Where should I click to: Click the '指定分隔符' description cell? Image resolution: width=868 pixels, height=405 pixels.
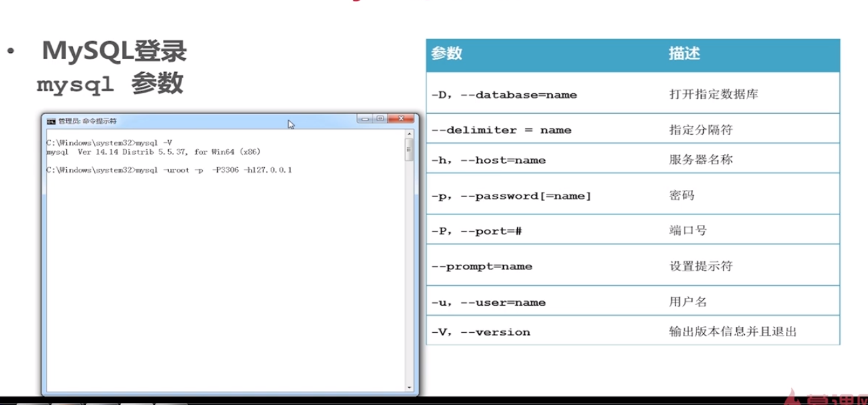701,130
